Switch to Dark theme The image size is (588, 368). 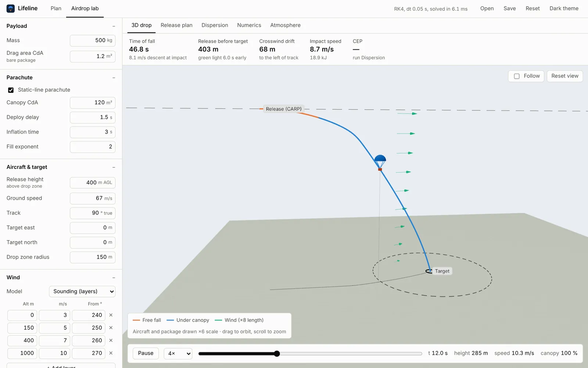pos(564,8)
